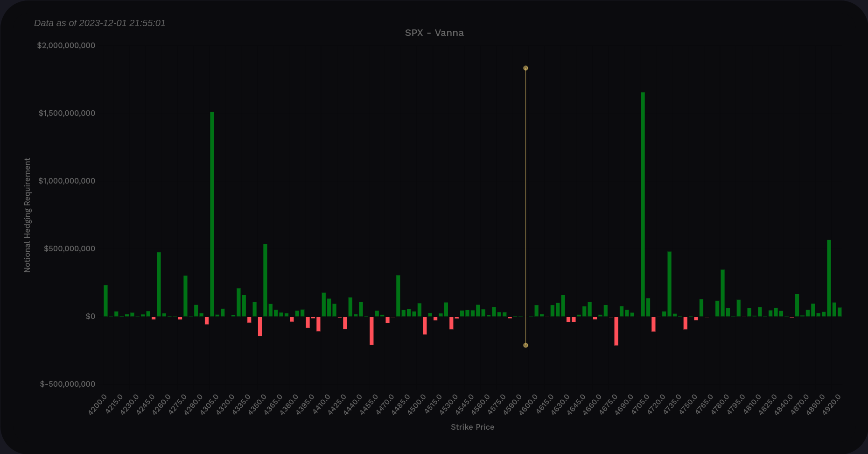Click the red negative bar at strike 4450
The width and height of the screenshot is (868, 454).
(x=371, y=331)
